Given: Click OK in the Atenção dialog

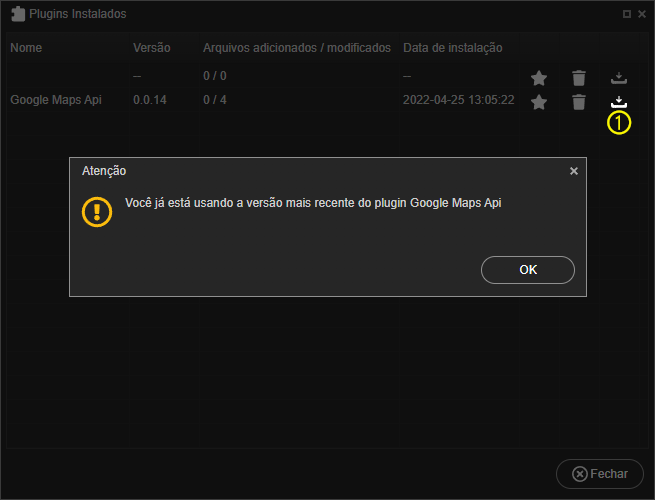Looking at the screenshot, I should click(x=528, y=270).
